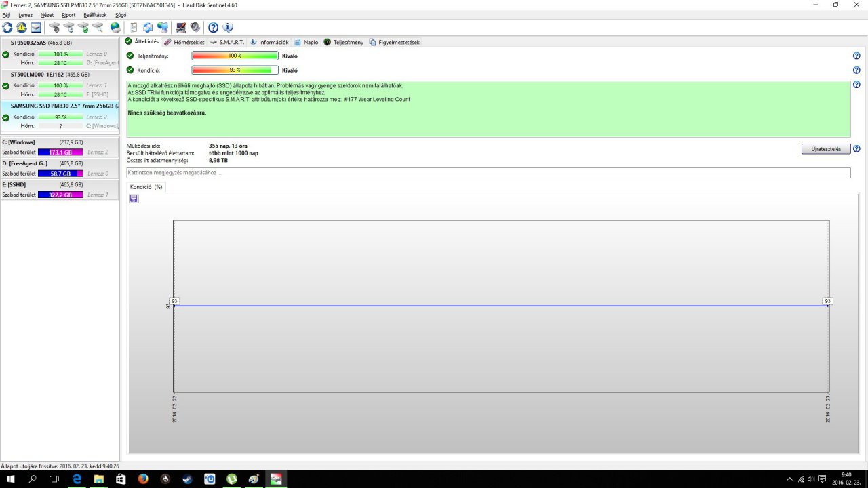Click the network computers toolbar icon
This screenshot has width=868, height=488.
tap(163, 27)
